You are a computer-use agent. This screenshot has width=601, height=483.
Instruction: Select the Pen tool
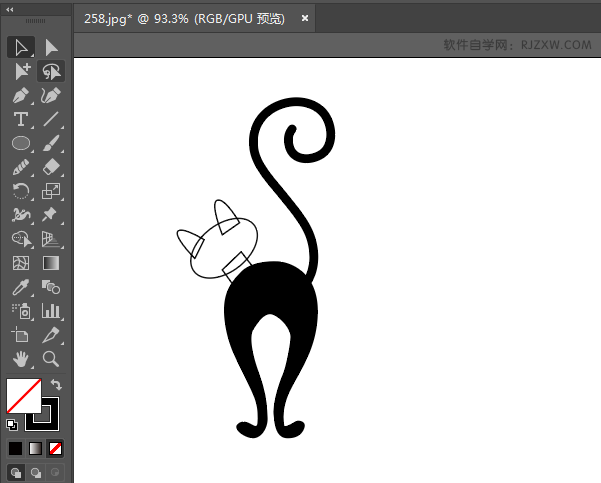pyautogui.click(x=21, y=95)
